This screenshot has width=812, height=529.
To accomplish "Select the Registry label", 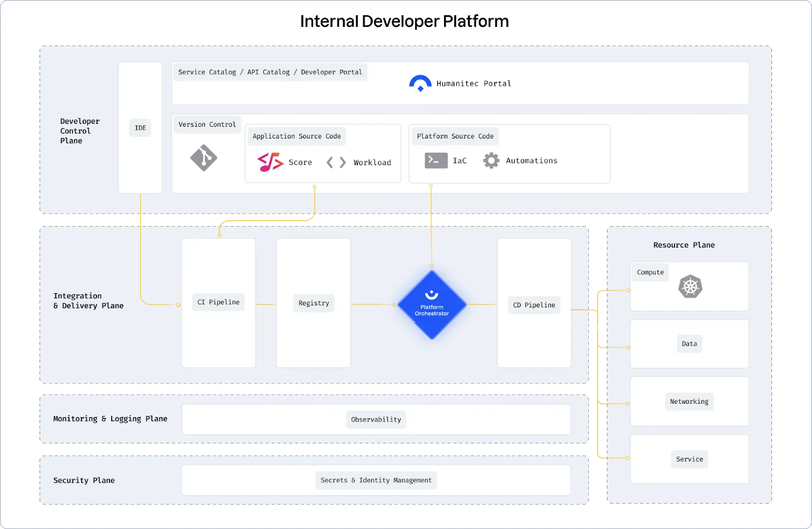I will (314, 303).
